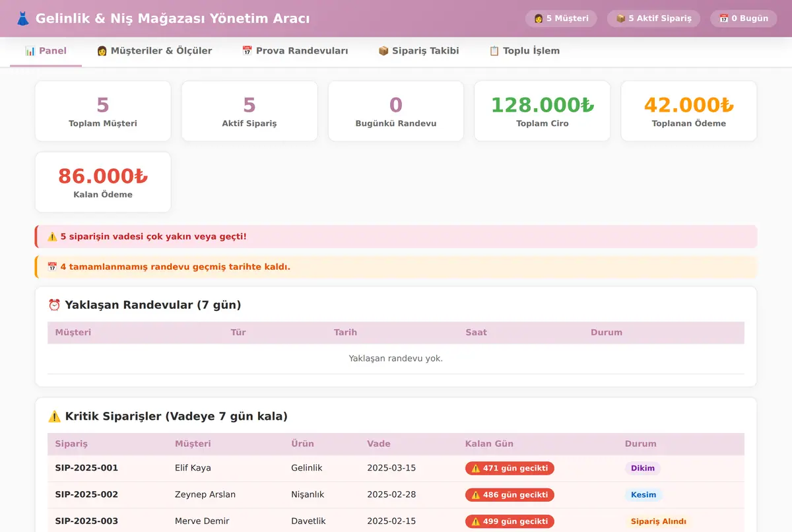The height and width of the screenshot is (532, 792).
Task: Click order number SIP-2025-002
Action: click(x=86, y=494)
